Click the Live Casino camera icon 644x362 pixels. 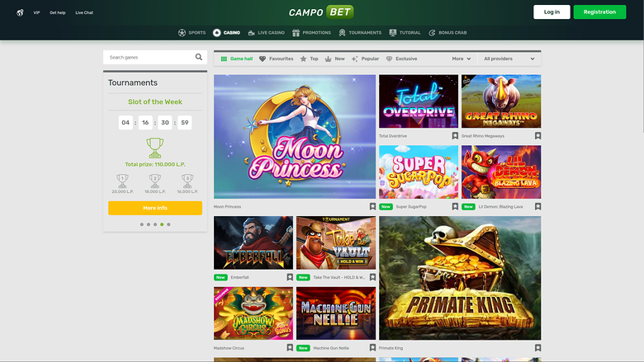tap(251, 33)
